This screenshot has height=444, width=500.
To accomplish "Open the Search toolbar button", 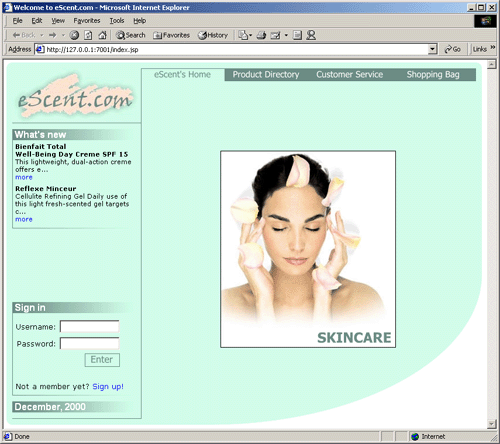I will click(130, 35).
